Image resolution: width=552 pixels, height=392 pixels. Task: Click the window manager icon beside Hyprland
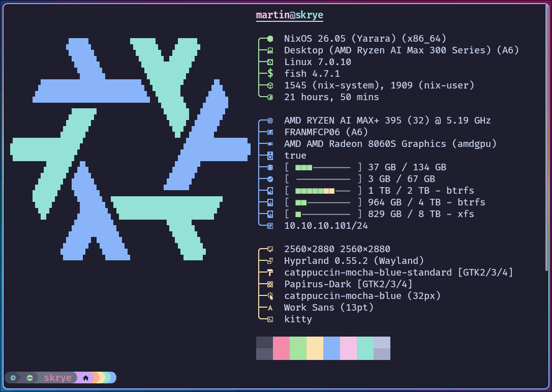pyautogui.click(x=270, y=261)
